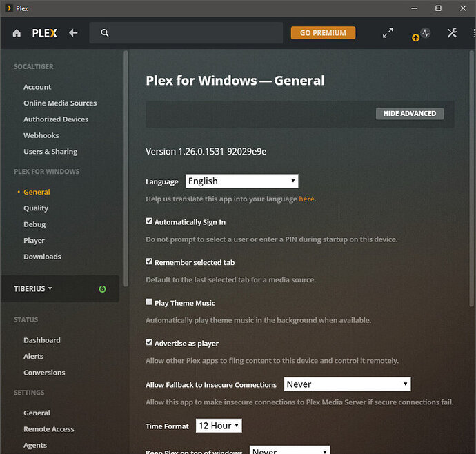Open Users & Sharing
The width and height of the screenshot is (476, 454).
point(50,151)
